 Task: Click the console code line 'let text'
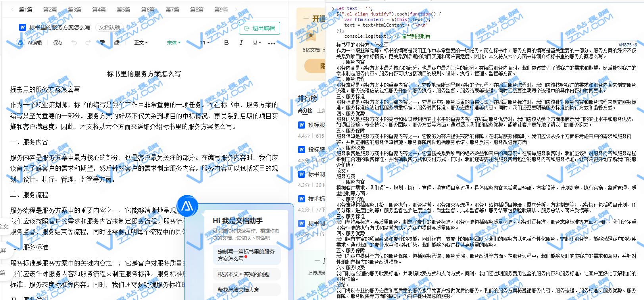(x=355, y=8)
